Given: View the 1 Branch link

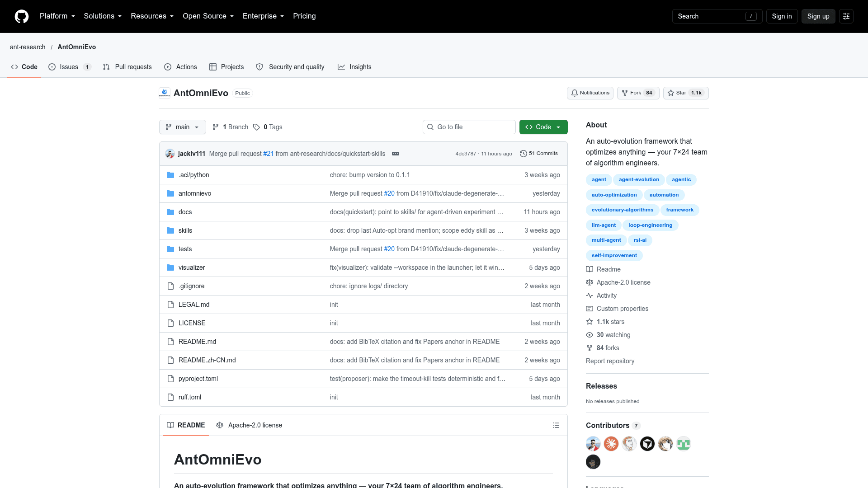Looking at the screenshot, I should pos(231,127).
